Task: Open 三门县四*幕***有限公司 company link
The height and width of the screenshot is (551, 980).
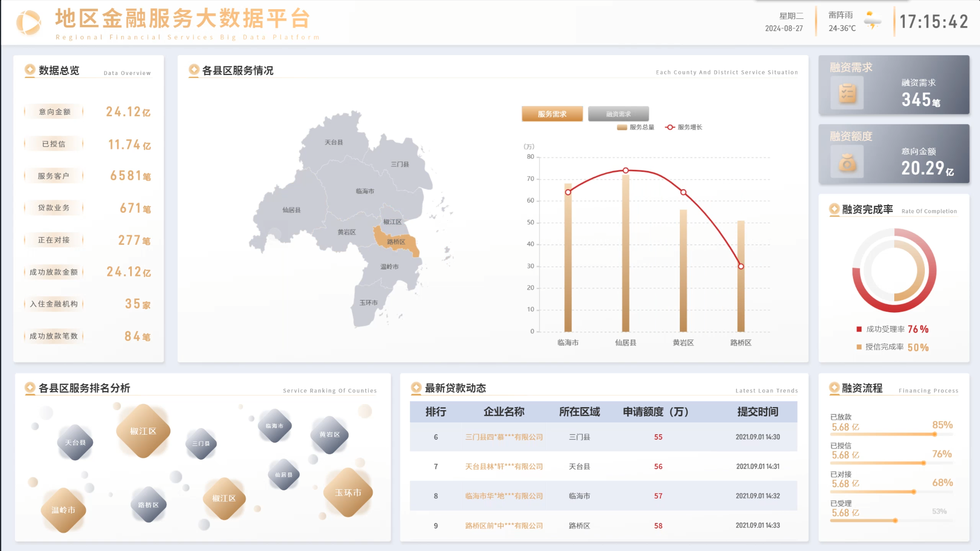Action: pos(504,437)
